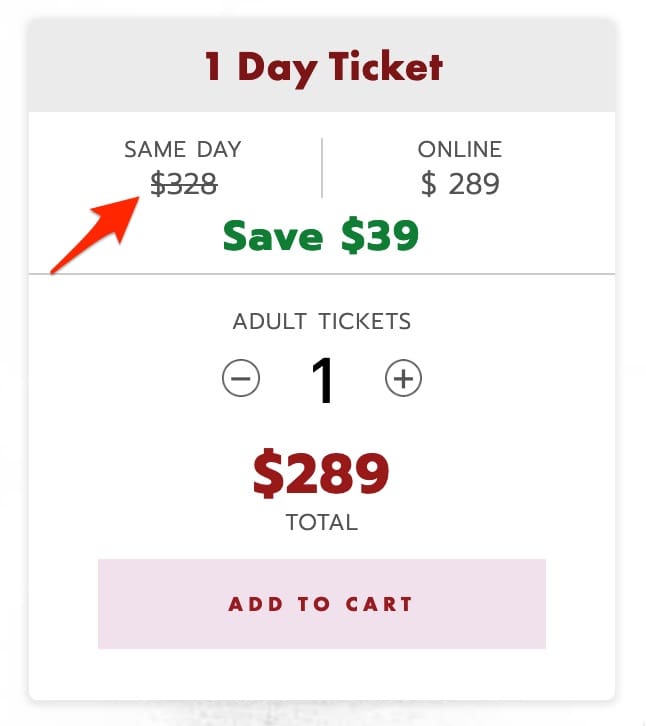This screenshot has width=646, height=726.
Task: Select the ONLINE label
Action: (460, 149)
